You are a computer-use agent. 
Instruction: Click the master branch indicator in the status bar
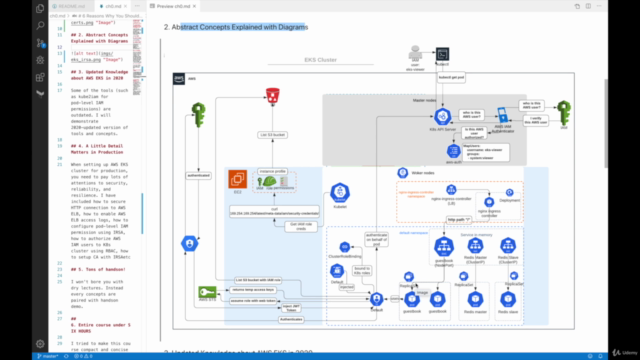coord(48,356)
